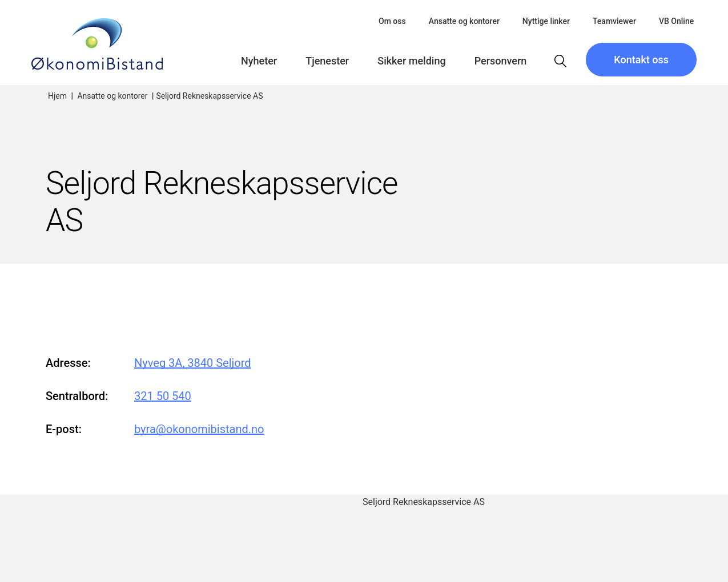Navigate to Nyheter in main navigation
Image resolution: width=728 pixels, height=582 pixels.
tap(259, 61)
